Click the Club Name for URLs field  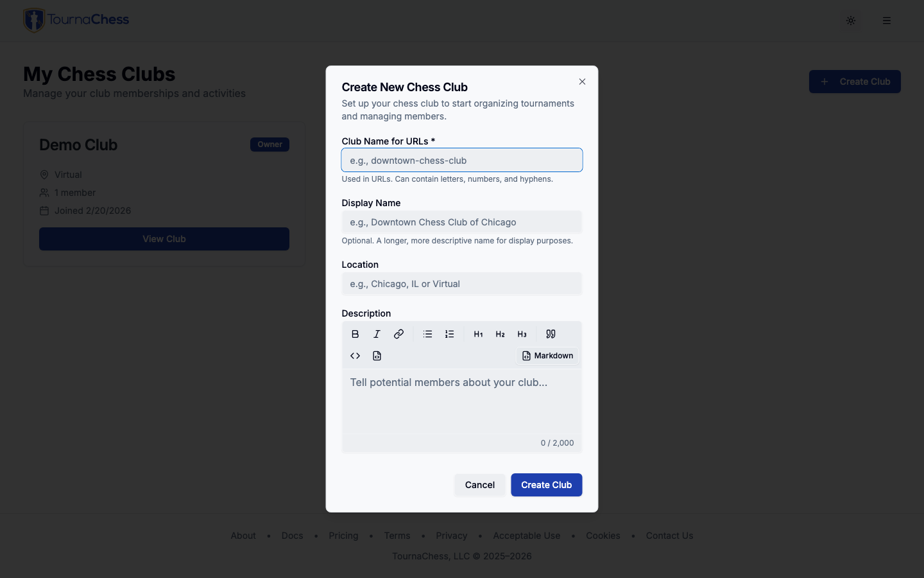[x=462, y=161]
